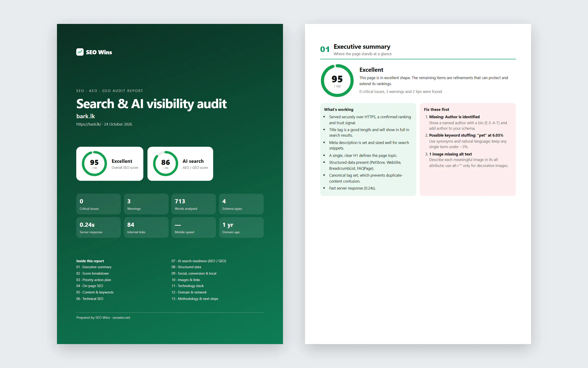Click 'Fast server response (0.24s)' bullet

pos(352,188)
